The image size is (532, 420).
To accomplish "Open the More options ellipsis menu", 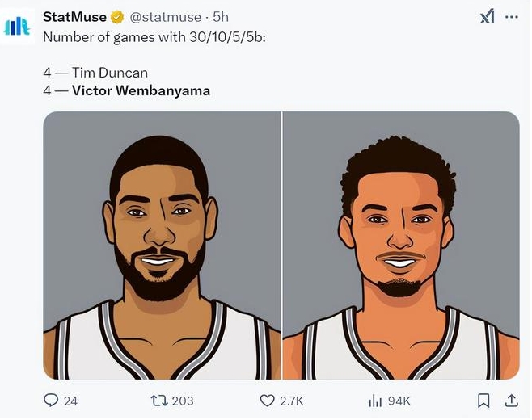I will (x=511, y=17).
